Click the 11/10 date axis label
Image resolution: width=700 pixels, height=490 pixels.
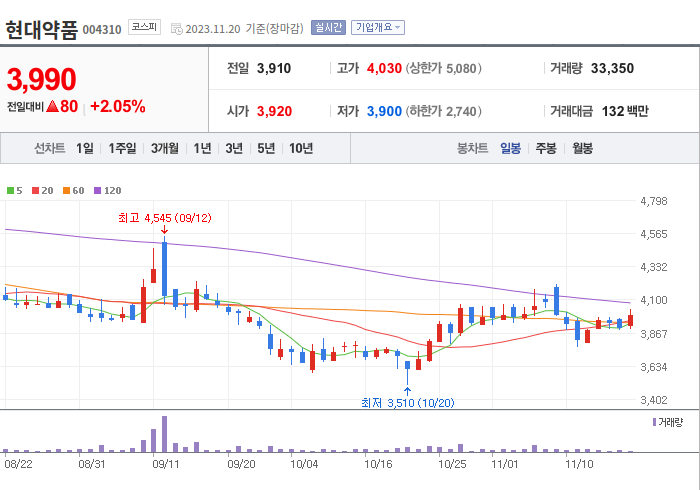pyautogui.click(x=579, y=464)
